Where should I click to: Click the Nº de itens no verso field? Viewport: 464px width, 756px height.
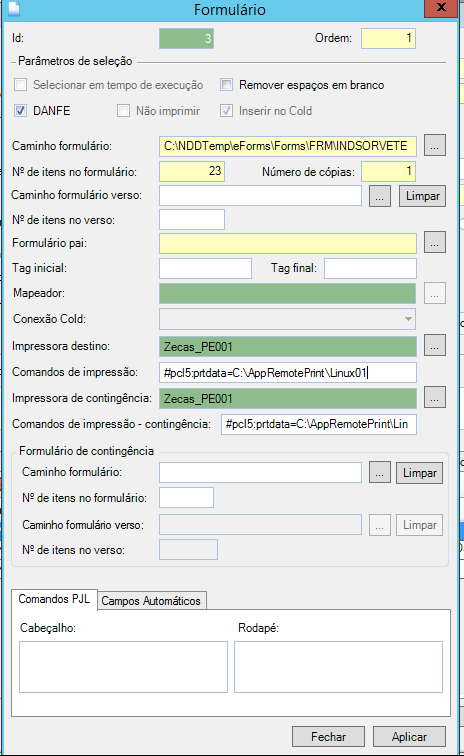pos(192,219)
